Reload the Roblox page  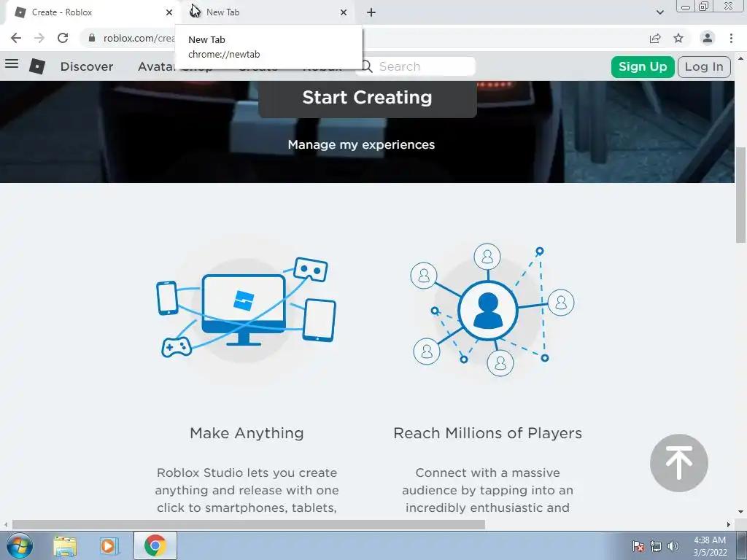(63, 38)
